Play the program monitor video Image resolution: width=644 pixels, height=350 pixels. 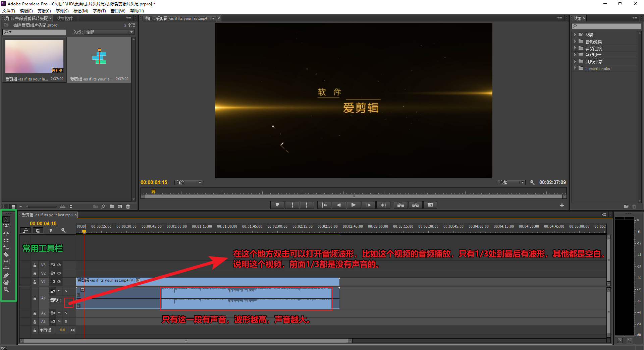[354, 205]
